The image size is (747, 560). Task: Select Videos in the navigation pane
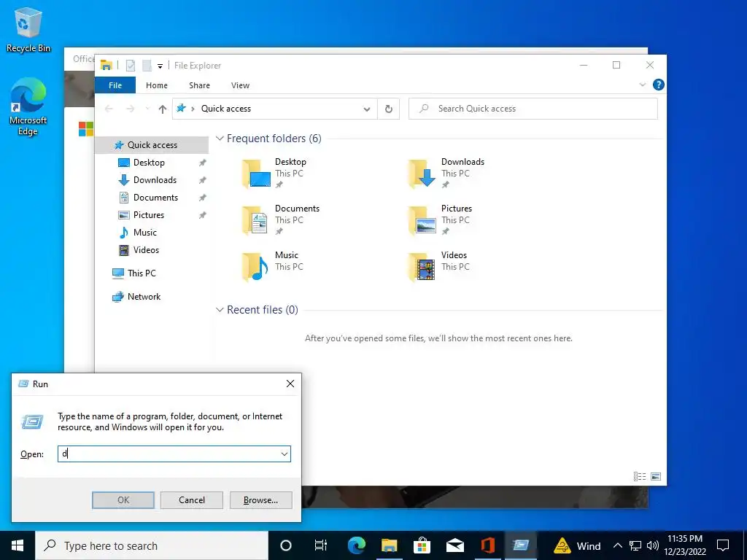(146, 250)
